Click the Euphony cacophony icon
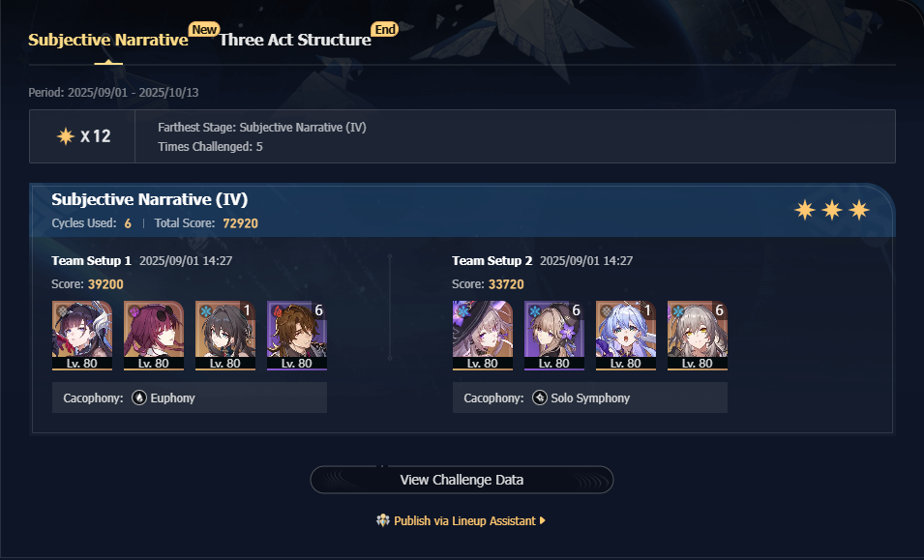This screenshot has height=560, width=924. (x=139, y=398)
